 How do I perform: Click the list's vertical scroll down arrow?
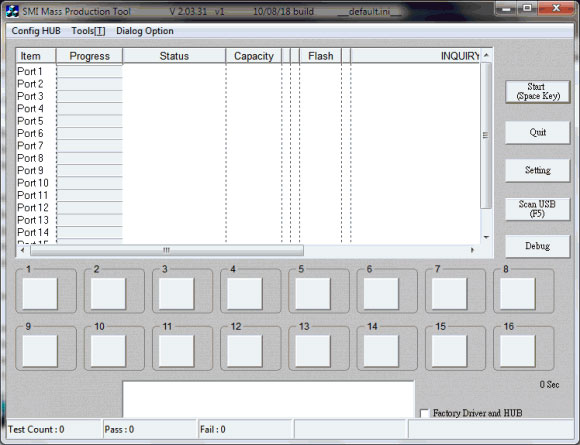click(486, 237)
